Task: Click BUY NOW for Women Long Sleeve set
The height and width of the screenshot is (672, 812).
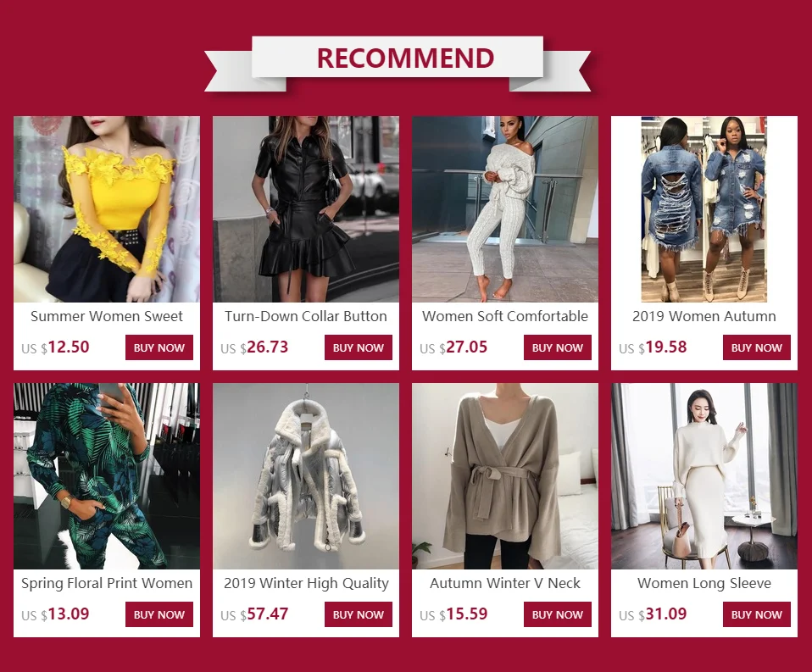Action: pyautogui.click(x=757, y=614)
